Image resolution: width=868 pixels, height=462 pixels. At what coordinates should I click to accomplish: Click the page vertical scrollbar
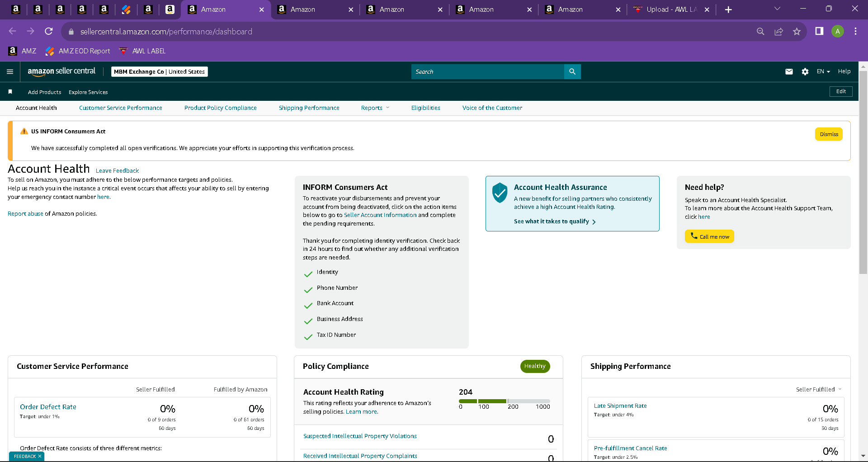(863, 172)
